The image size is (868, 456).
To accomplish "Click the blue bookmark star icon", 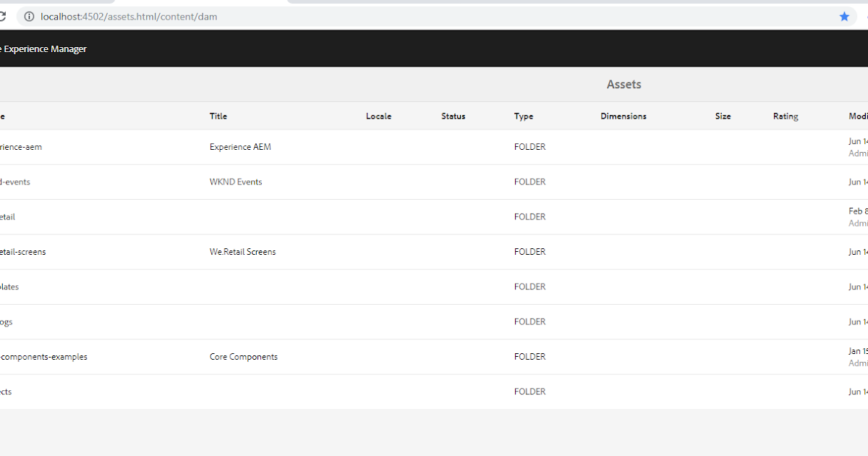I will point(844,16).
